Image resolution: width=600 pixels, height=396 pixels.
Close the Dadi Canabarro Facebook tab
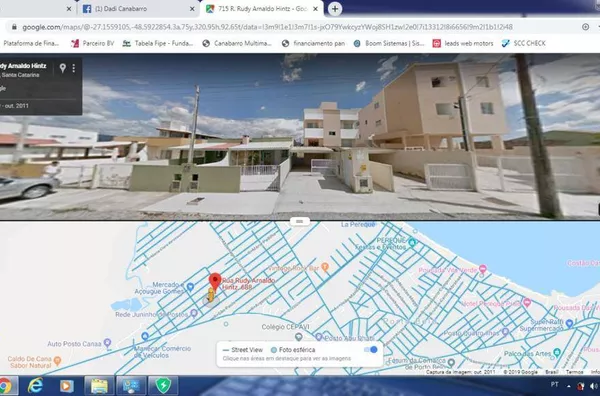pyautogui.click(x=192, y=9)
